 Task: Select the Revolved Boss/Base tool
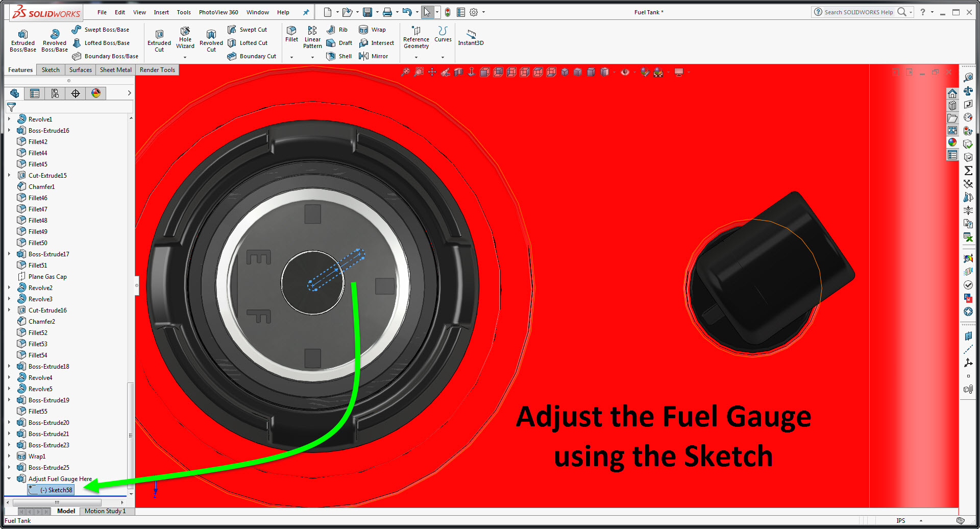coord(55,40)
